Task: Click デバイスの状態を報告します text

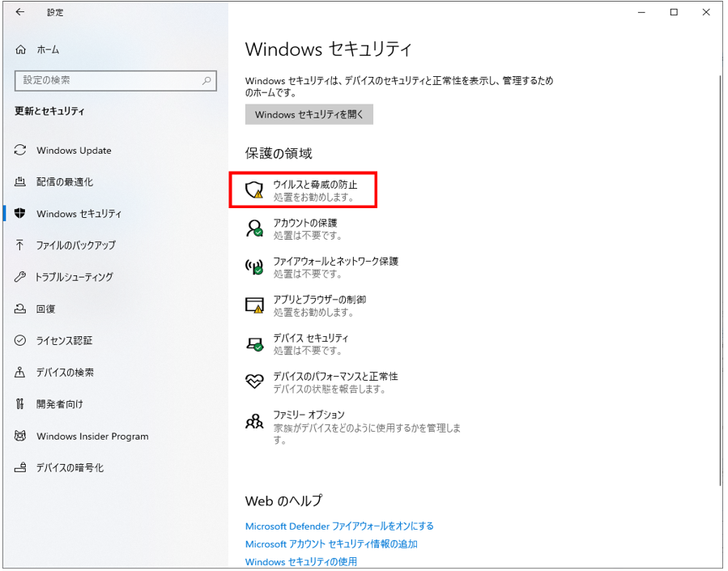Action: pos(330,389)
